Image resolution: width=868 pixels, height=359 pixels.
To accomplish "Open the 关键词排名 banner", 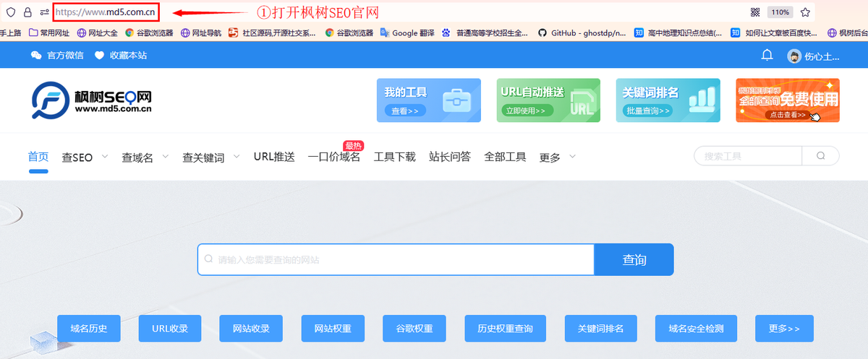I will click(668, 100).
